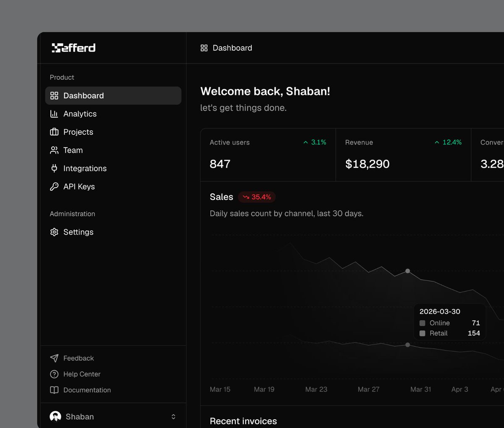Image resolution: width=504 pixels, height=428 pixels.
Task: Click the tooltip date 2026-03-30
Action: click(440, 311)
